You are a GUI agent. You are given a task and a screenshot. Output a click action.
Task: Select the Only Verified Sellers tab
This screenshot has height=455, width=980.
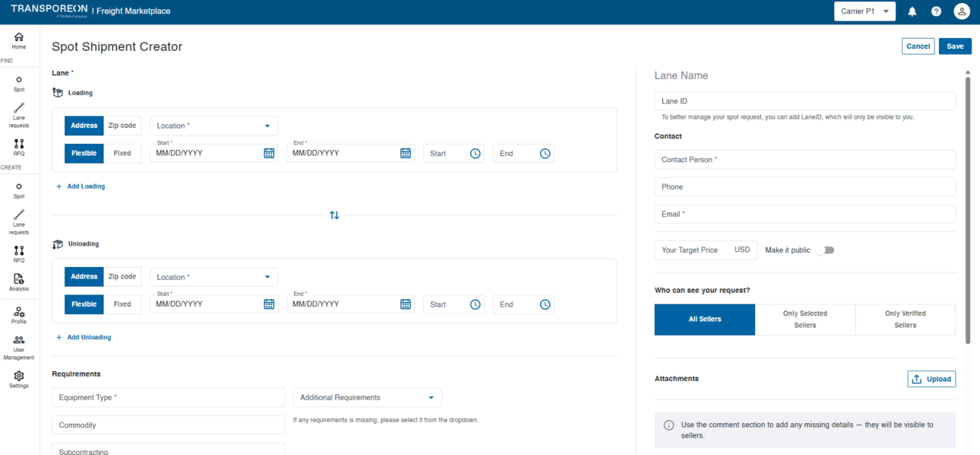tap(905, 319)
